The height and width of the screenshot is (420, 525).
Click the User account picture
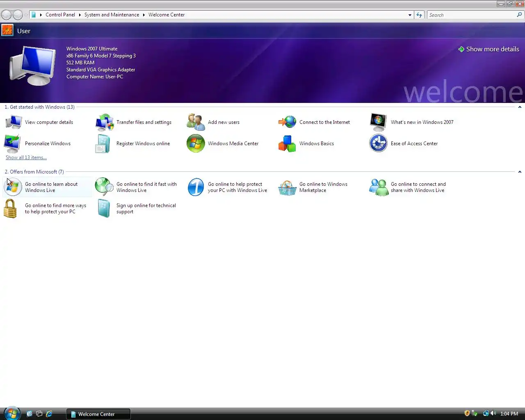click(x=7, y=30)
